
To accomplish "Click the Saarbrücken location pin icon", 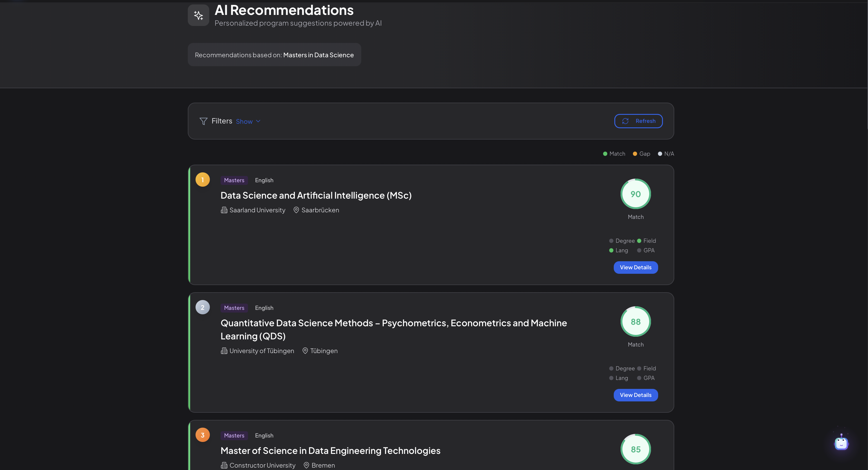I will [x=296, y=210].
